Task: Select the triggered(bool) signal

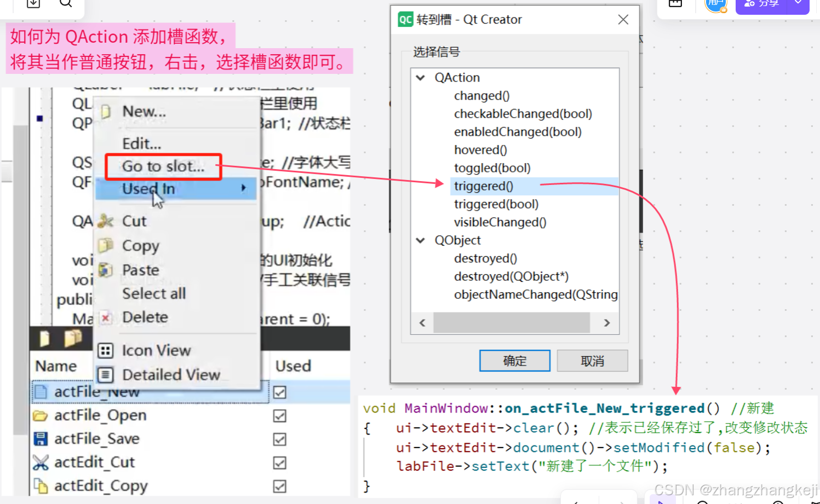Action: (496, 204)
